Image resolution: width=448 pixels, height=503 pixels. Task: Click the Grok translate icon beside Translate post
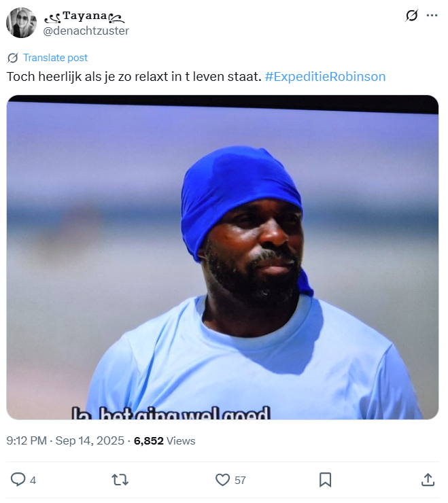pyautogui.click(x=12, y=58)
